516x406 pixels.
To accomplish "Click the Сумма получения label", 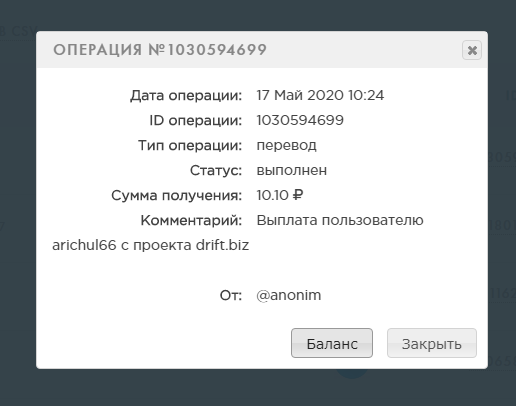I will pyautogui.click(x=176, y=196).
